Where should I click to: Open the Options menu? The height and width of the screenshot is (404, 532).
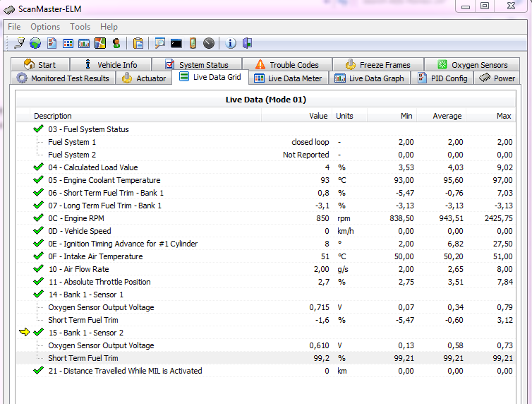pos(45,27)
